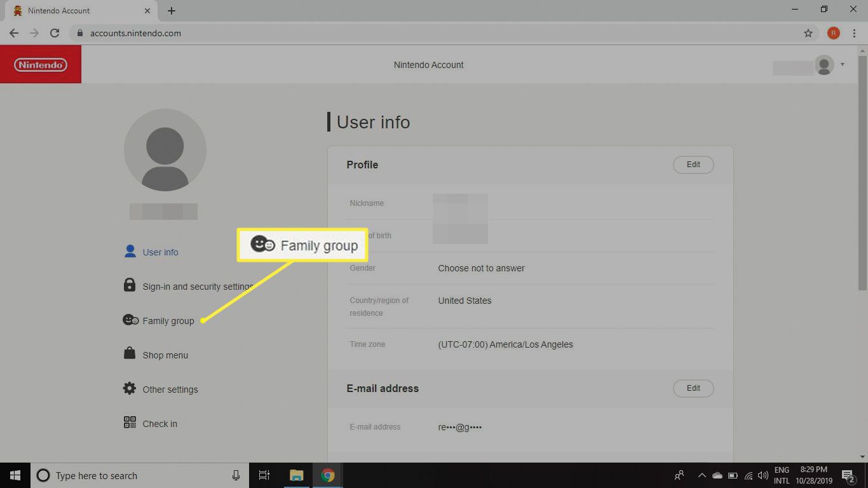This screenshot has height=488, width=868.
Task: Click the Nintendo Account header title
Action: (x=429, y=65)
